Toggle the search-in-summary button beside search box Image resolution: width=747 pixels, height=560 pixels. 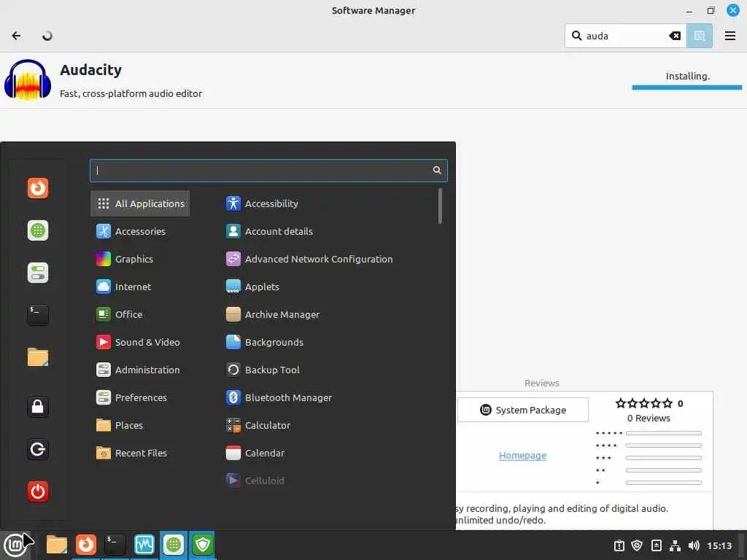[x=700, y=36]
